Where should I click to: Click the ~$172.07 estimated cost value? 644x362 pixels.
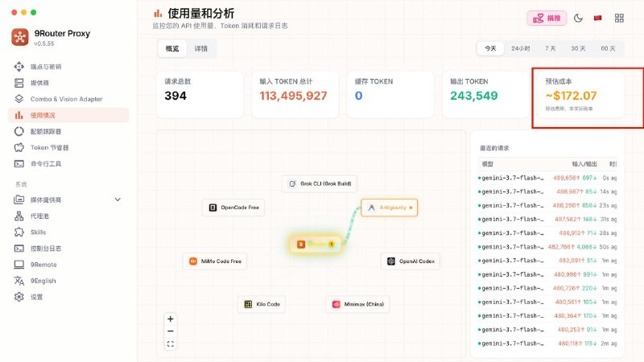click(x=571, y=96)
